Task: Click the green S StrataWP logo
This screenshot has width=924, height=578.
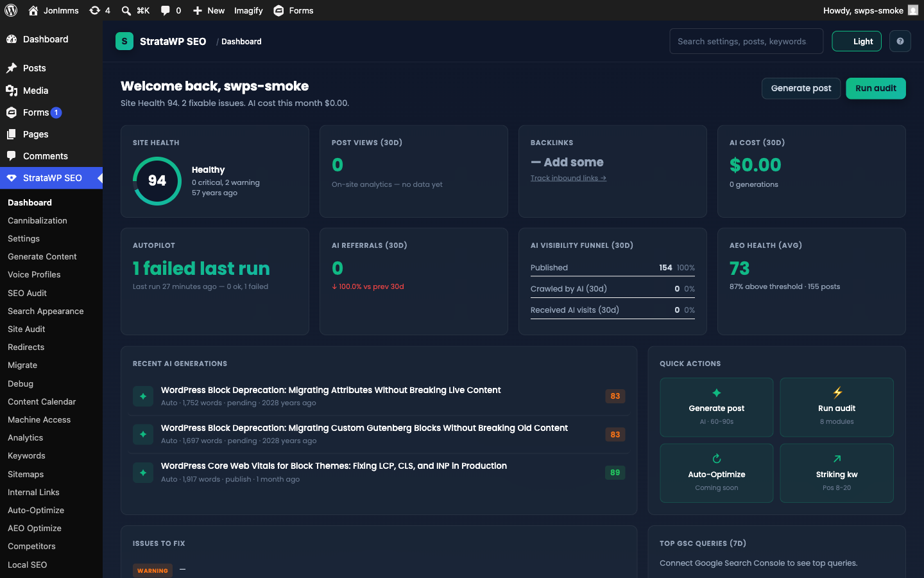Action: (124, 41)
